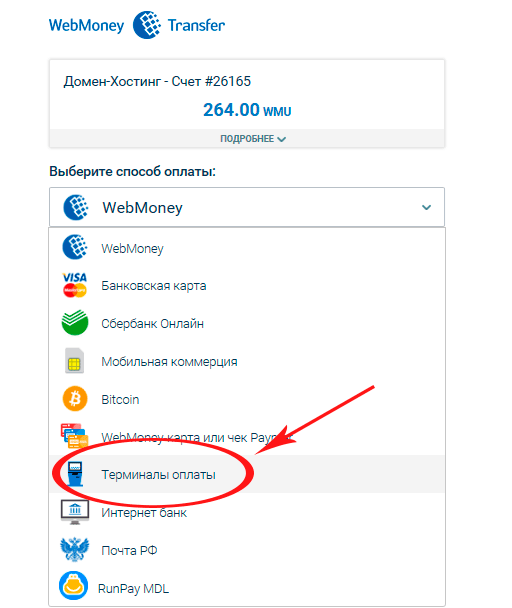
Task: Click the 264.00 WMU amount
Action: (247, 110)
